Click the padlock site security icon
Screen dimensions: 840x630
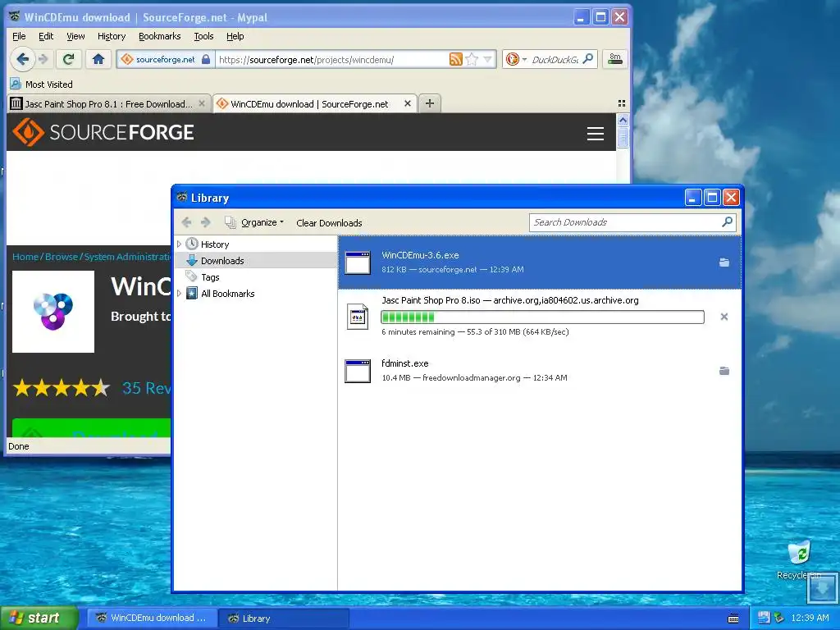[x=206, y=59]
